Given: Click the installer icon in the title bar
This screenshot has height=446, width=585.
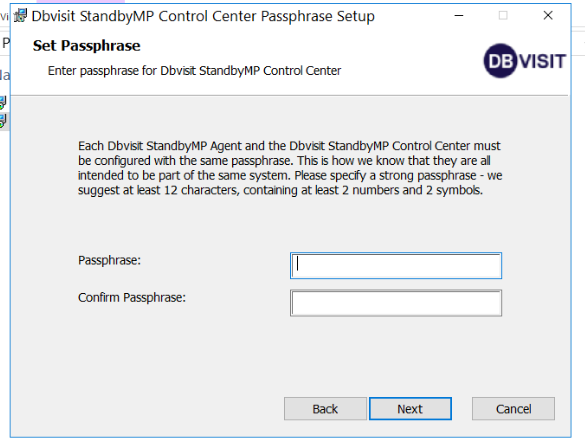Looking at the screenshot, I should pyautogui.click(x=20, y=16).
